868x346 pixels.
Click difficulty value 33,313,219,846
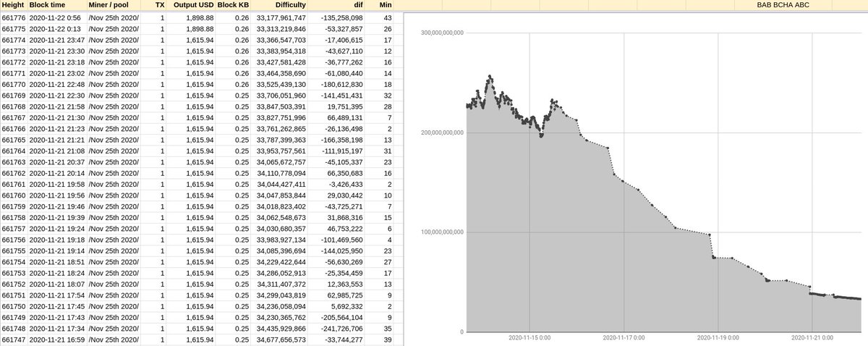(x=281, y=28)
